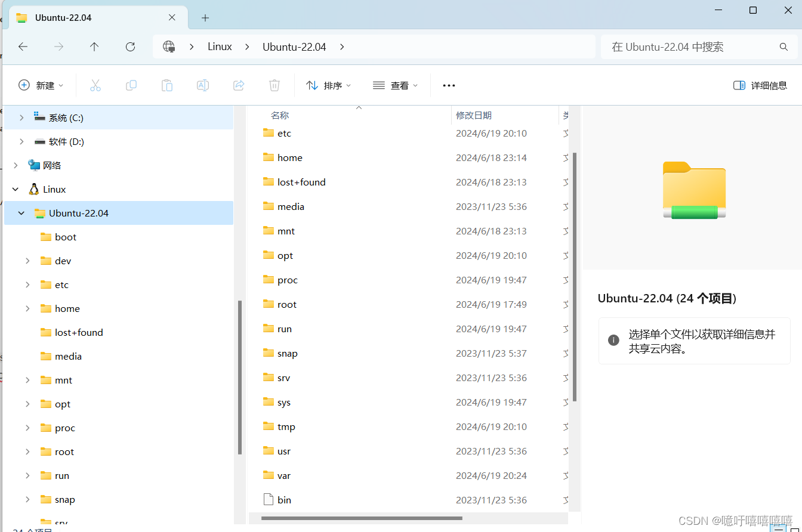The height and width of the screenshot is (532, 802).
Task: Expand the 网络 tree node
Action: point(16,165)
